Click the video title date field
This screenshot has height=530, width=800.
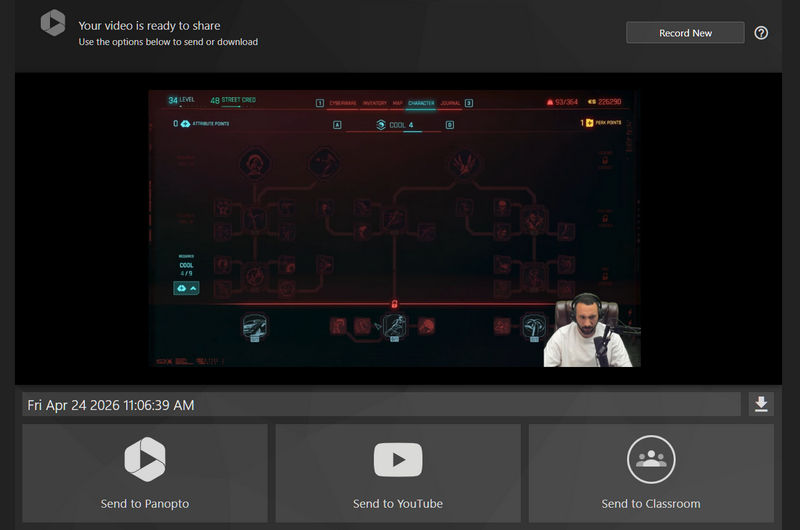click(x=382, y=404)
